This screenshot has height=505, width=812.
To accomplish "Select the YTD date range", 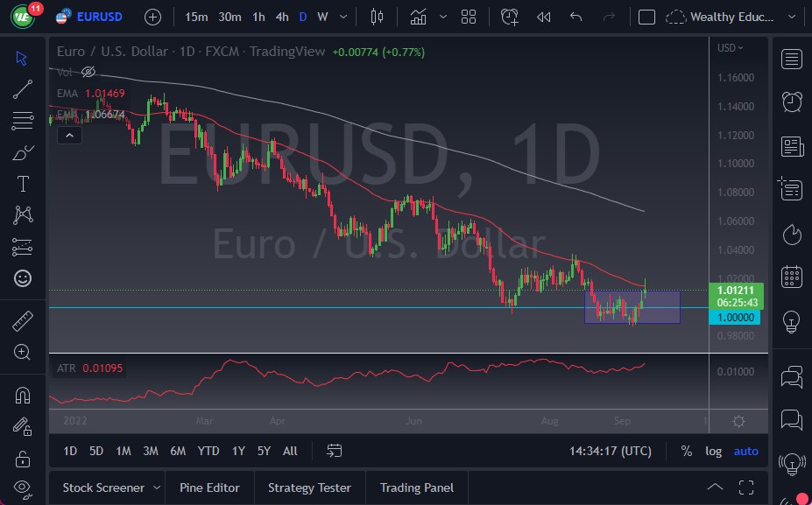I will (x=208, y=451).
